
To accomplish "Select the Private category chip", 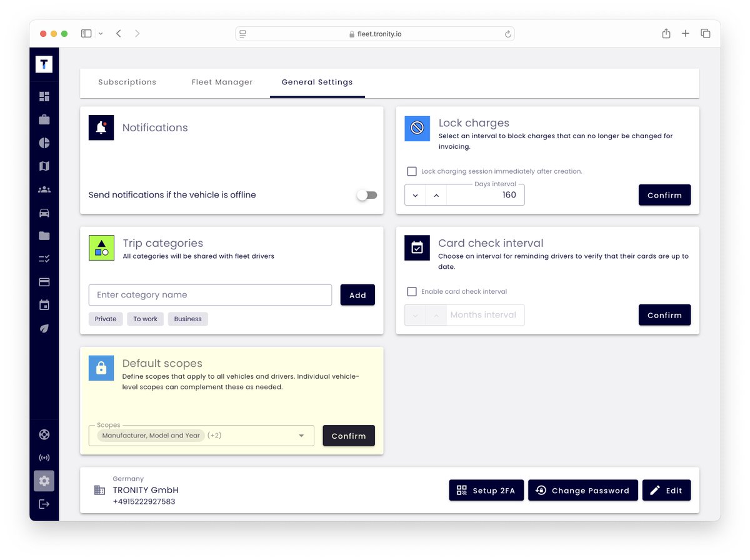I will coord(106,319).
